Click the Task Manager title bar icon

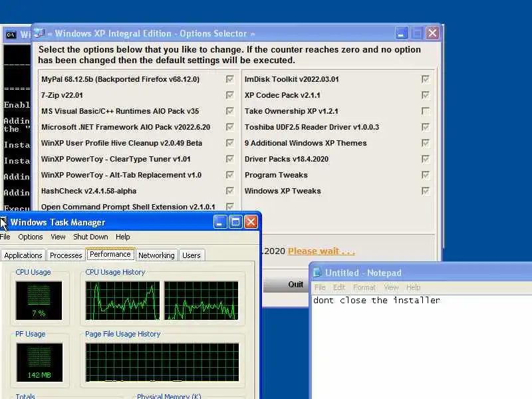pyautogui.click(x=3, y=223)
